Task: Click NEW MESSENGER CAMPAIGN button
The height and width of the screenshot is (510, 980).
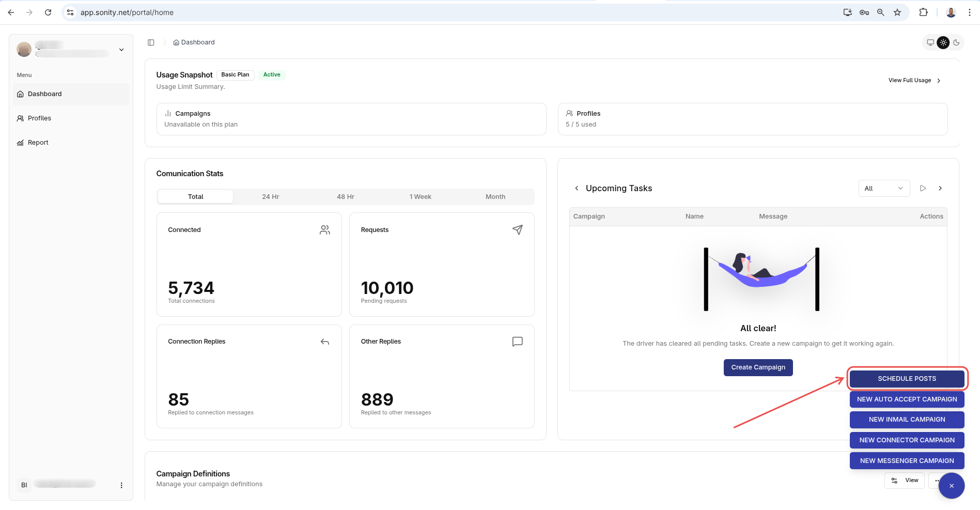Action: [x=907, y=461]
